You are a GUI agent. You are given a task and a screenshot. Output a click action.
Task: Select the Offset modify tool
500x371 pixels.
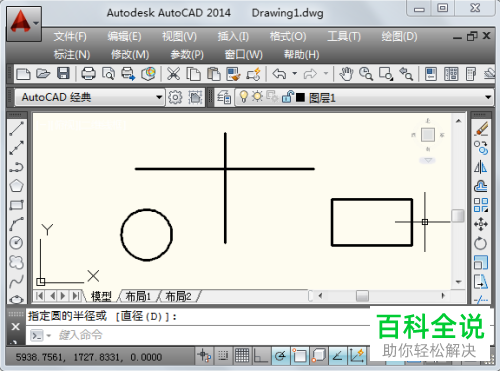[x=481, y=186]
